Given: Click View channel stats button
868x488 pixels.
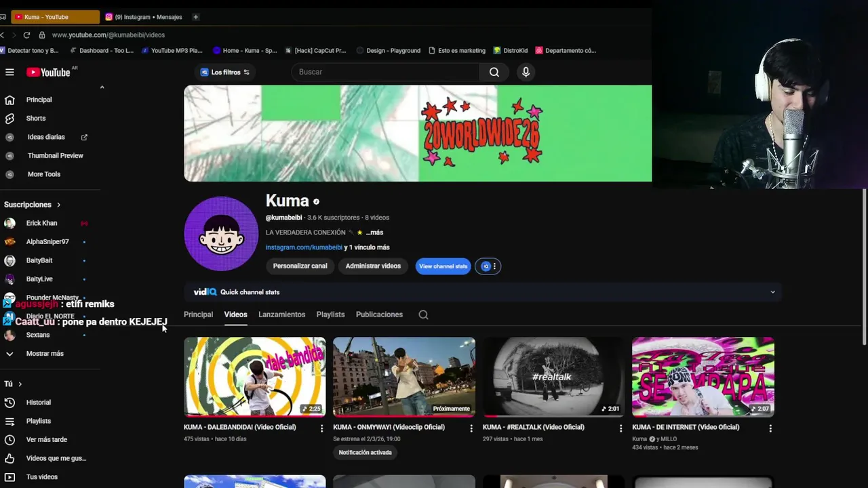Looking at the screenshot, I should click(443, 266).
